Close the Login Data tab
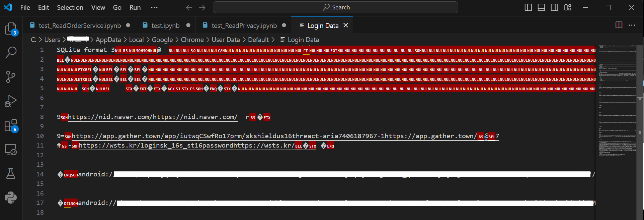This screenshot has width=644, height=220. click(346, 25)
